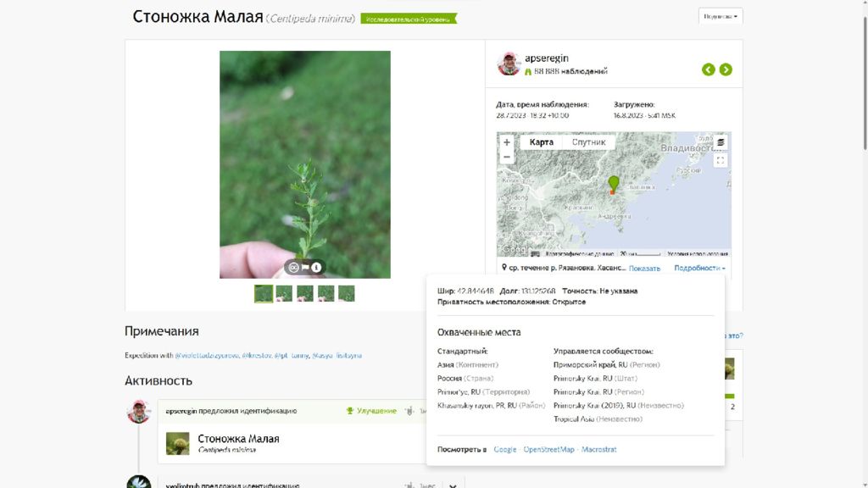Click the Centipeda minima taxon icon in activity
This screenshot has width=868, height=488.
click(x=178, y=444)
